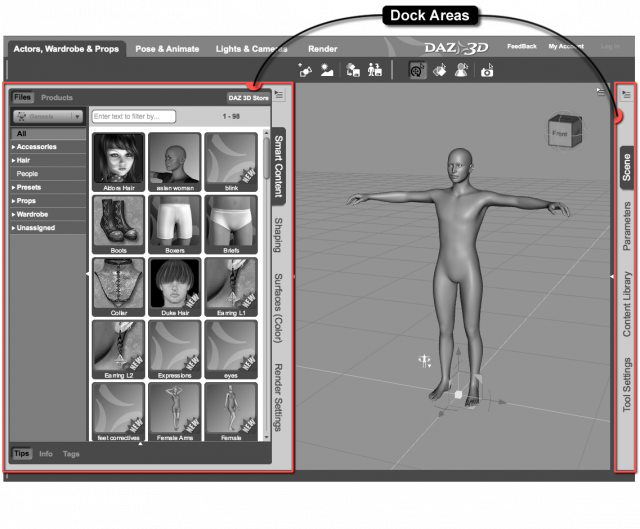The image size is (640, 529).
Task: Open the Genesis figure dropdown
Action: click(48, 117)
